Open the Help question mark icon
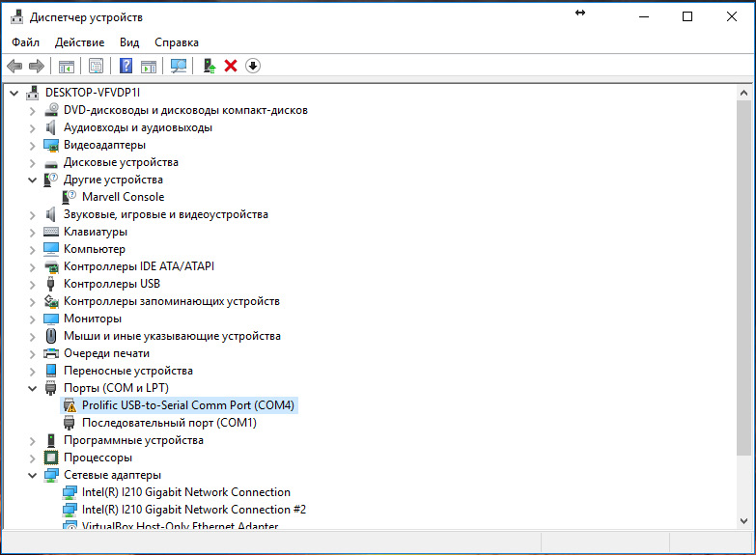Screen dimensions: 756x555 point(126,66)
